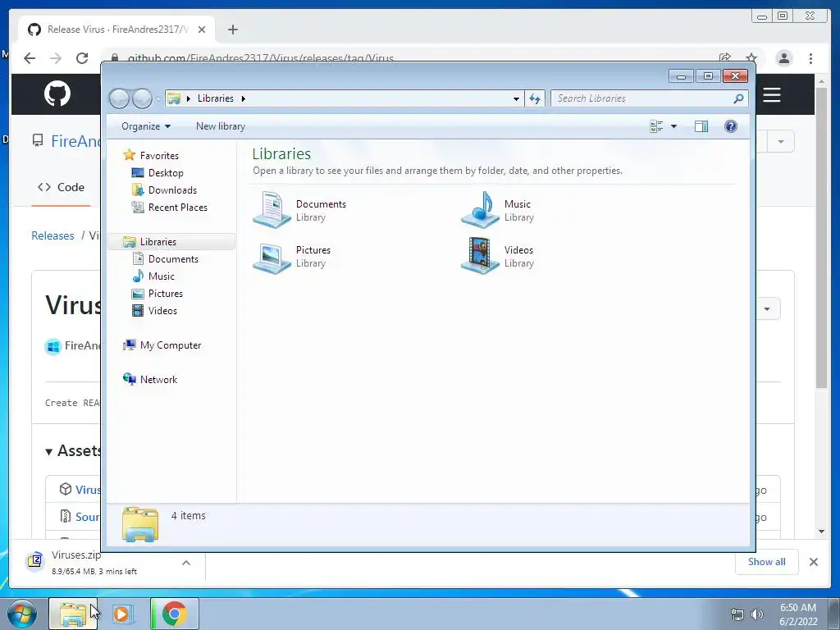840x630 pixels.
Task: Click the GitHub logo on the page
Action: coord(57,94)
